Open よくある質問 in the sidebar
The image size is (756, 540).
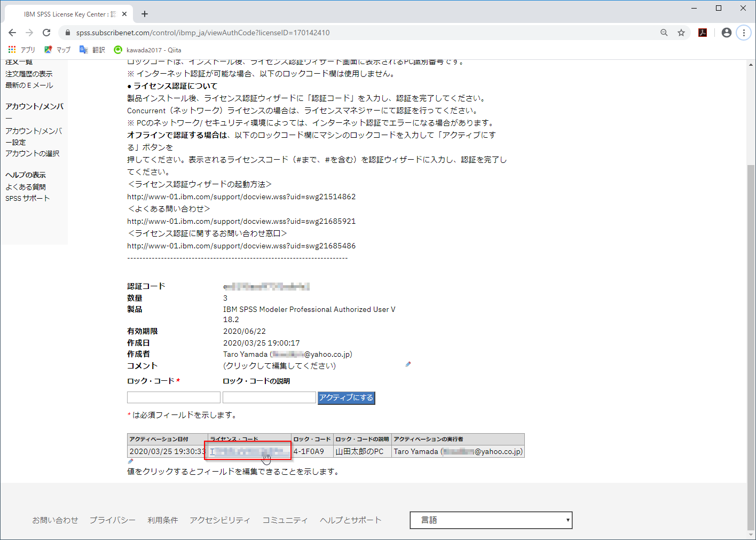tap(26, 187)
